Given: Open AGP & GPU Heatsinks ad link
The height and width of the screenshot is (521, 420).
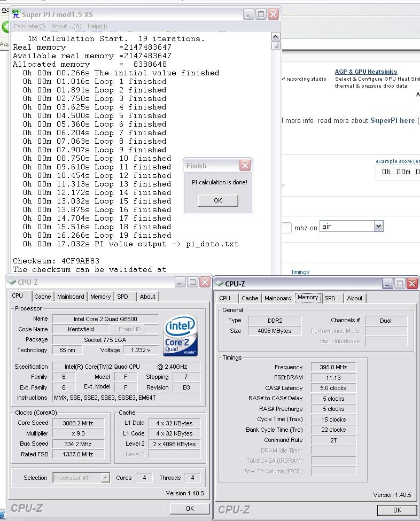Looking at the screenshot, I should click(366, 72).
